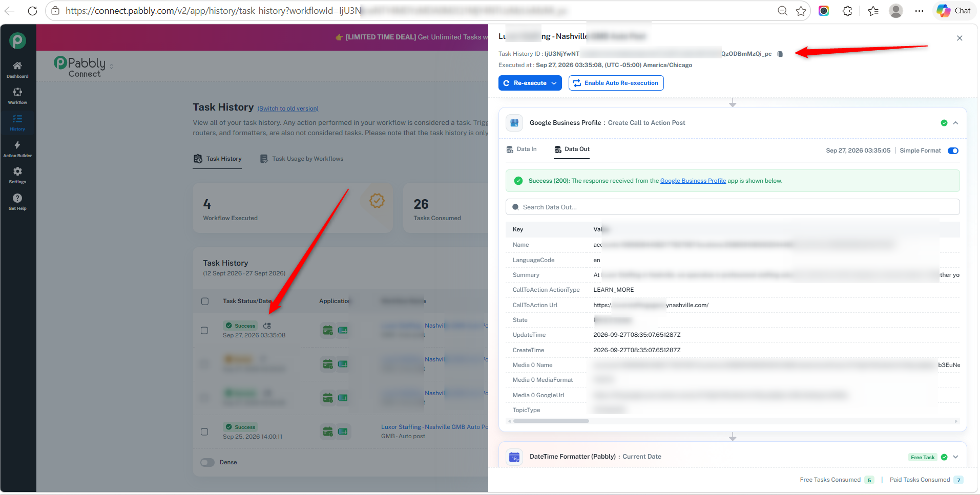Viewport: 980px width, 495px height.
Task: Reload the page in the browser
Action: tap(32, 11)
